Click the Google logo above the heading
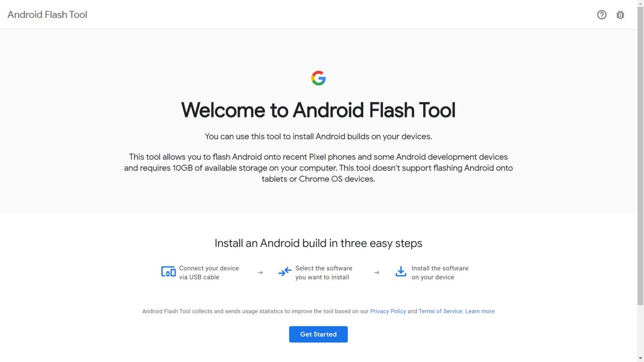 click(319, 78)
